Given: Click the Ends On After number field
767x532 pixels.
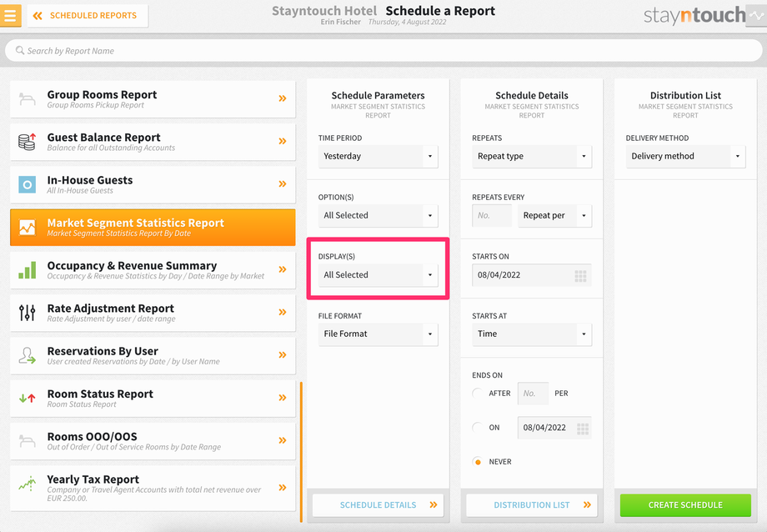Looking at the screenshot, I should pos(533,394).
